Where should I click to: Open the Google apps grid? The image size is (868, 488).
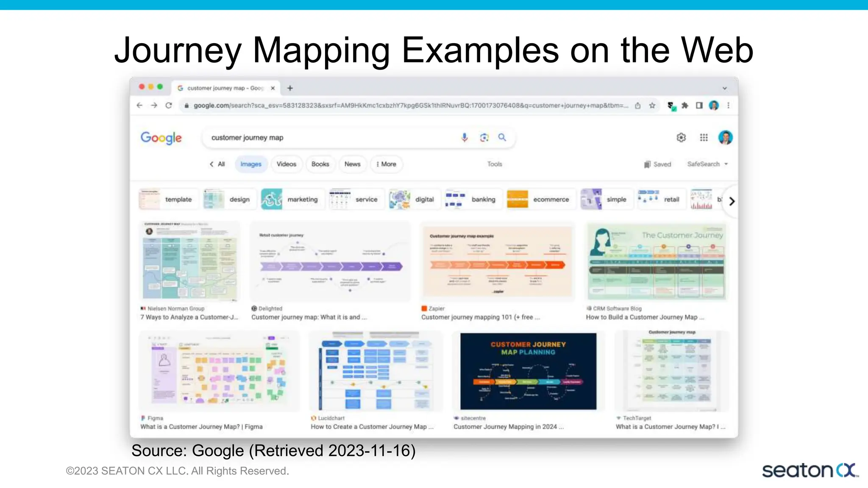click(704, 137)
